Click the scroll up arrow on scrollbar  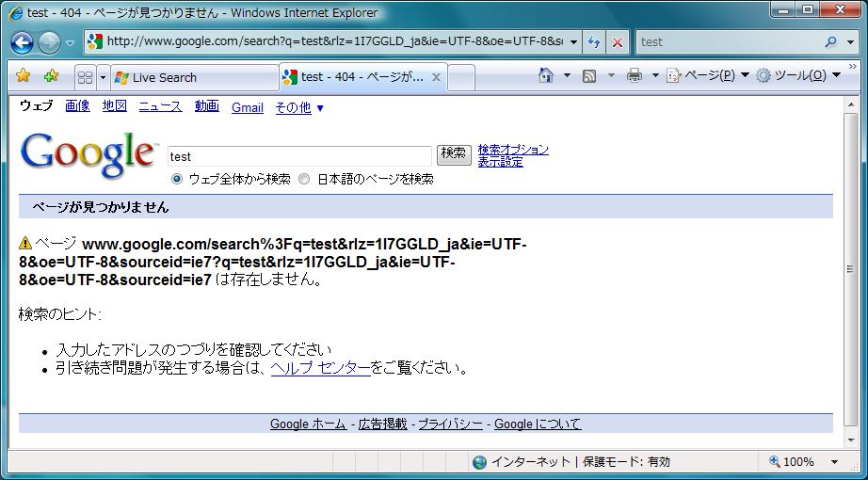pyautogui.click(x=851, y=105)
